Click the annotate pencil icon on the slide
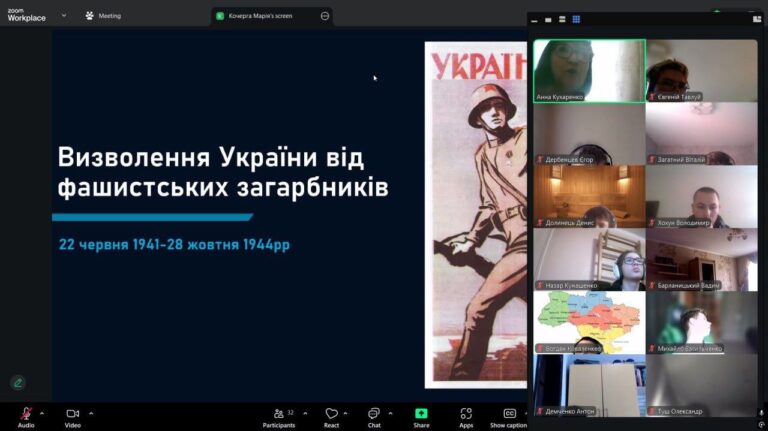The height and width of the screenshot is (431, 768). (x=17, y=382)
